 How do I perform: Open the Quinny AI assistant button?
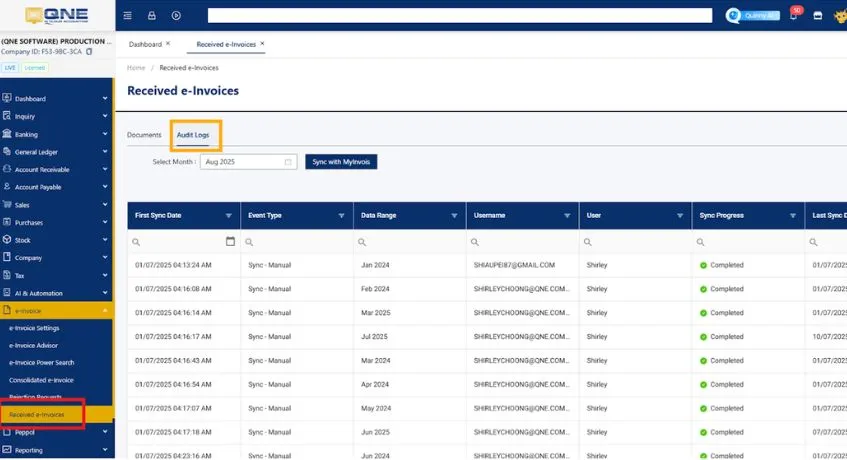tap(753, 16)
